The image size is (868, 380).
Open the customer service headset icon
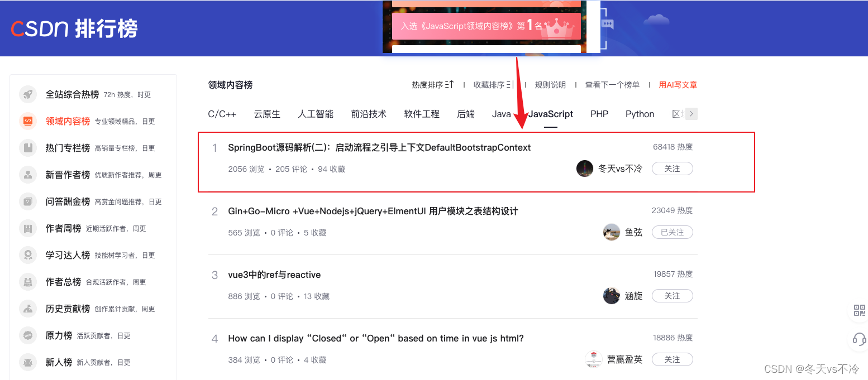(859, 339)
